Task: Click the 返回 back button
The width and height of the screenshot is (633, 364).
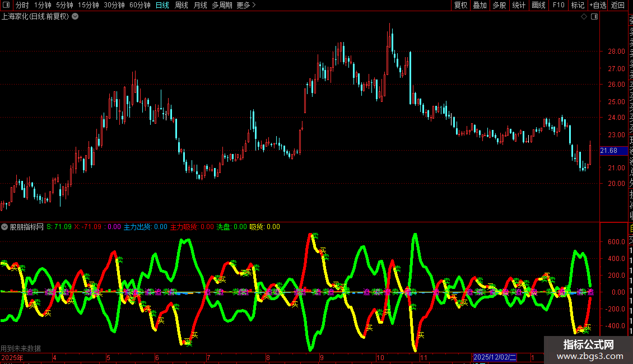Action: (618, 5)
